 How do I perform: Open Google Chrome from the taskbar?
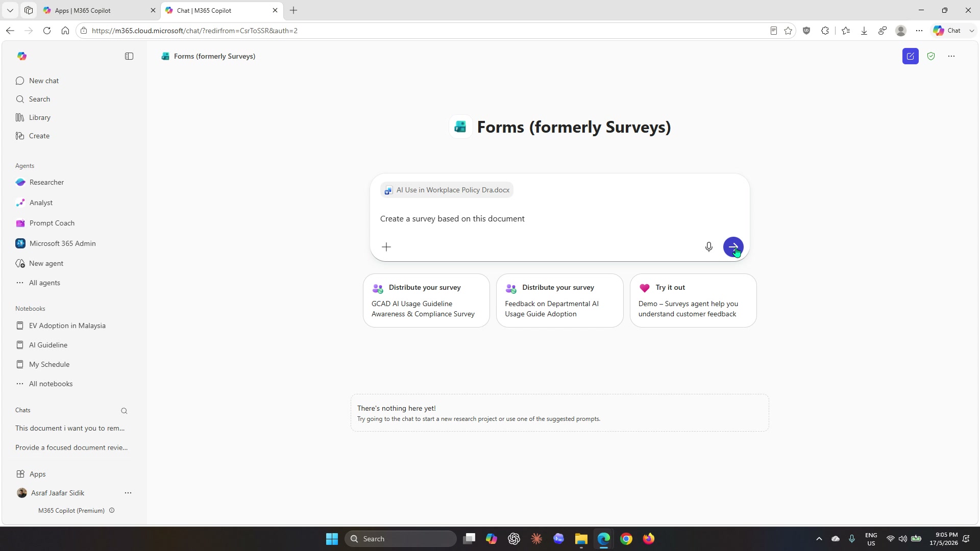(626, 539)
